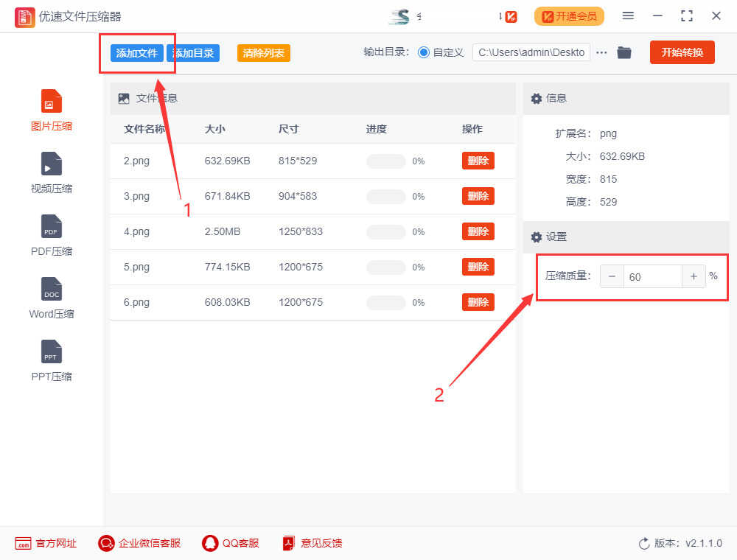Open output folder via folder icon
Image resolution: width=737 pixels, height=560 pixels.
point(624,52)
